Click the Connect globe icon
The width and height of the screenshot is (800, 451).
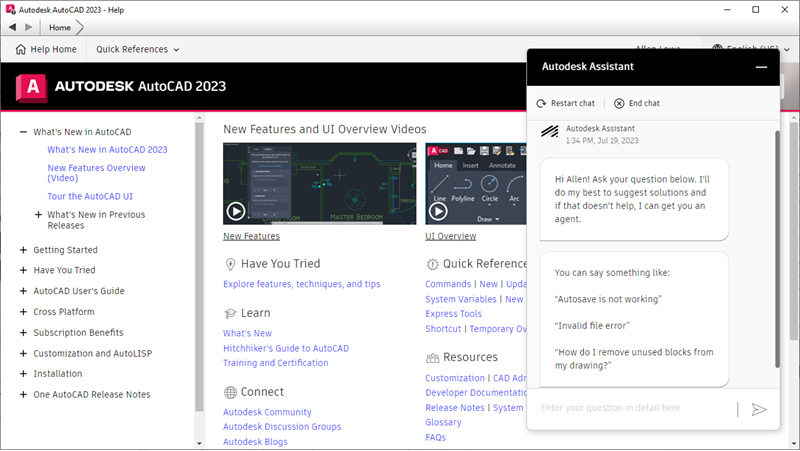click(230, 392)
